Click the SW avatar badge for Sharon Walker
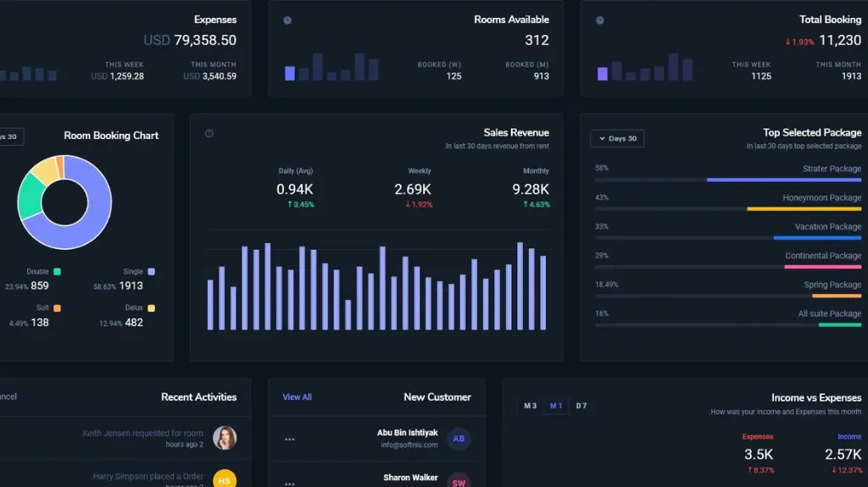The height and width of the screenshot is (487, 868). [459, 482]
